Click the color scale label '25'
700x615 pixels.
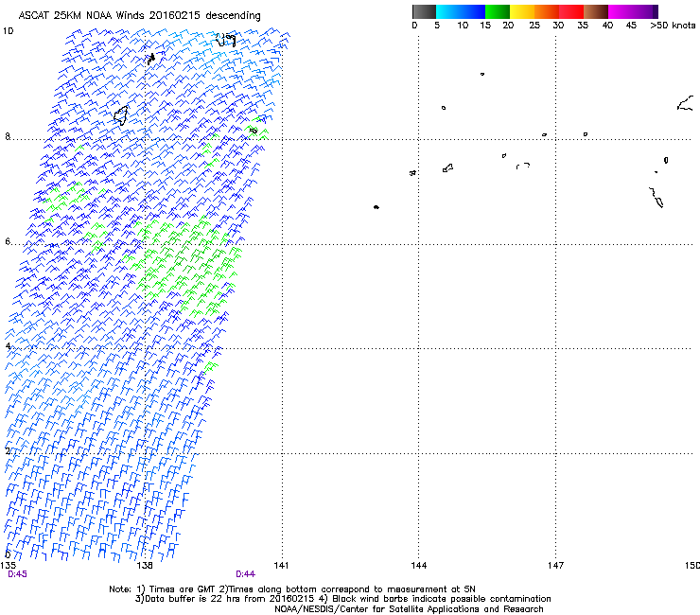click(x=534, y=26)
